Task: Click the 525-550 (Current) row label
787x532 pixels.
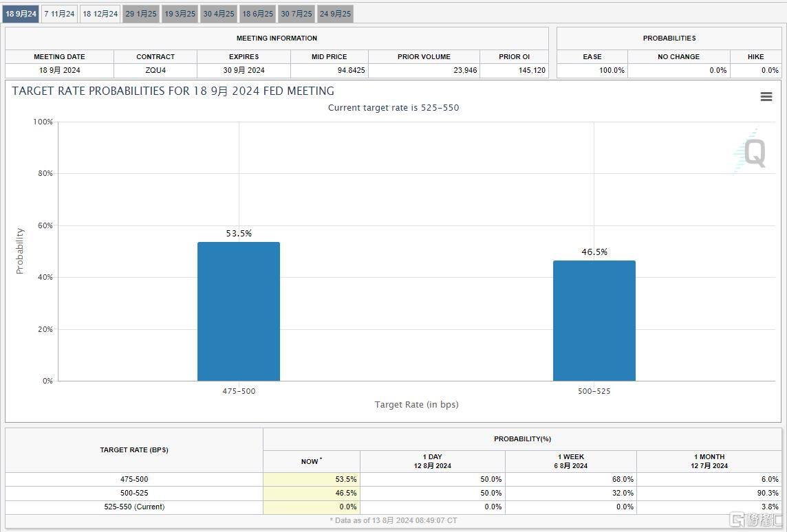Action: [134, 507]
